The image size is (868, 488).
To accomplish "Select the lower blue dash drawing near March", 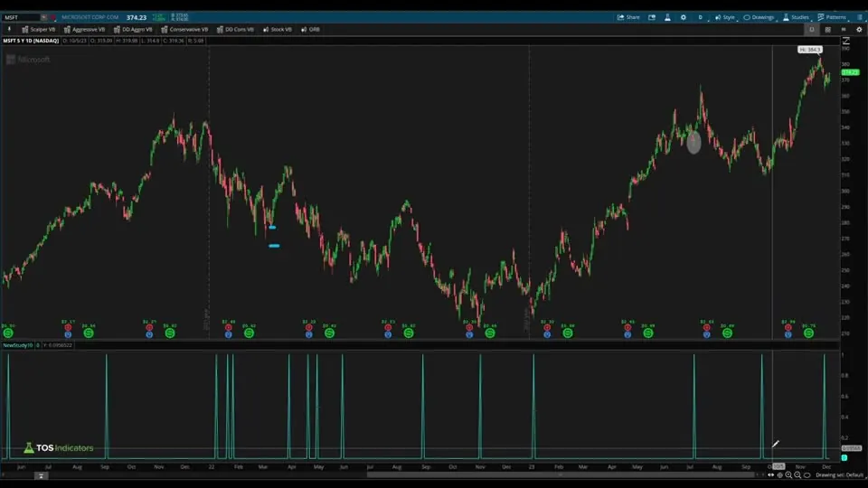I will pos(274,246).
